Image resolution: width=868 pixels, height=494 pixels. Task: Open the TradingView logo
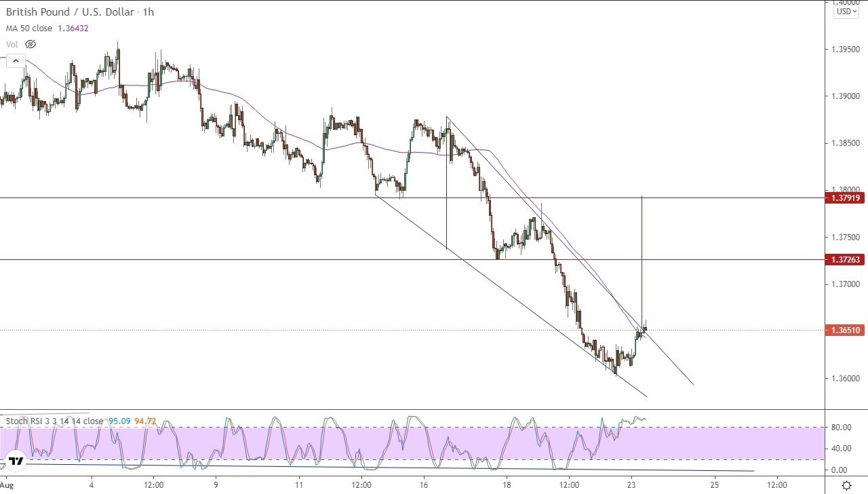click(16, 461)
